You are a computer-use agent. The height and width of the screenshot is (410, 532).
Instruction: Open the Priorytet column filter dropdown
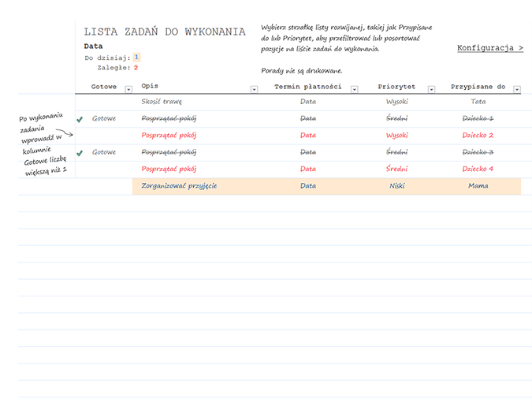(x=431, y=89)
